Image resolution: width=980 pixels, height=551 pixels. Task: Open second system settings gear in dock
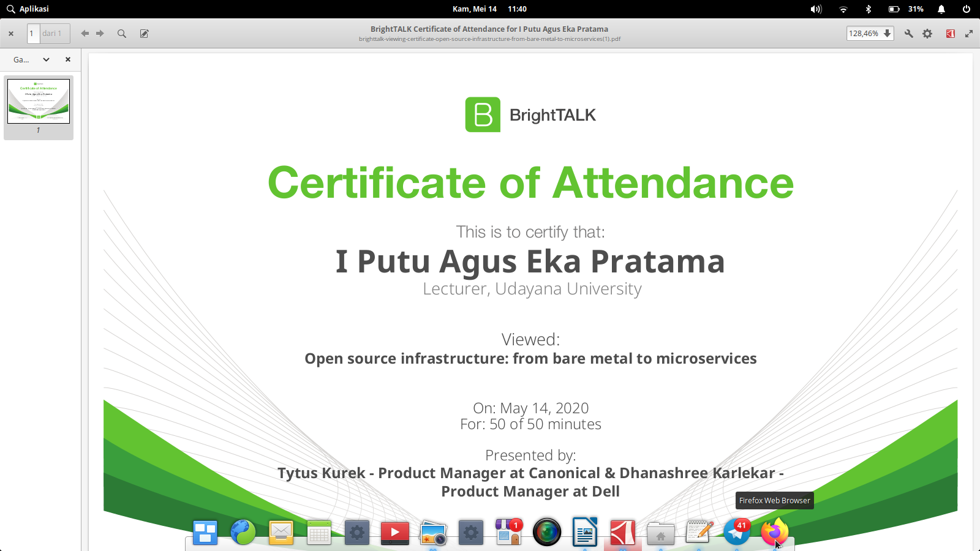(x=471, y=533)
